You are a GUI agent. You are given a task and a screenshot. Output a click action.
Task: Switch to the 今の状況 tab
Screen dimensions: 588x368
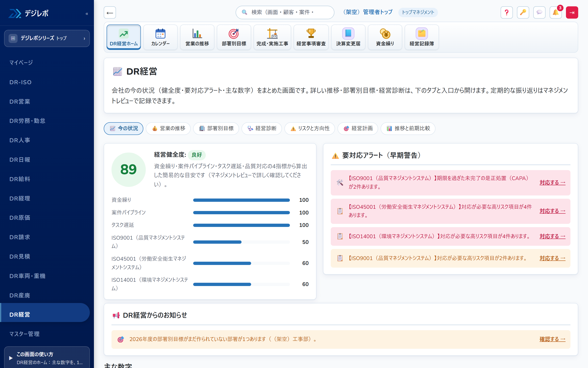(x=124, y=128)
